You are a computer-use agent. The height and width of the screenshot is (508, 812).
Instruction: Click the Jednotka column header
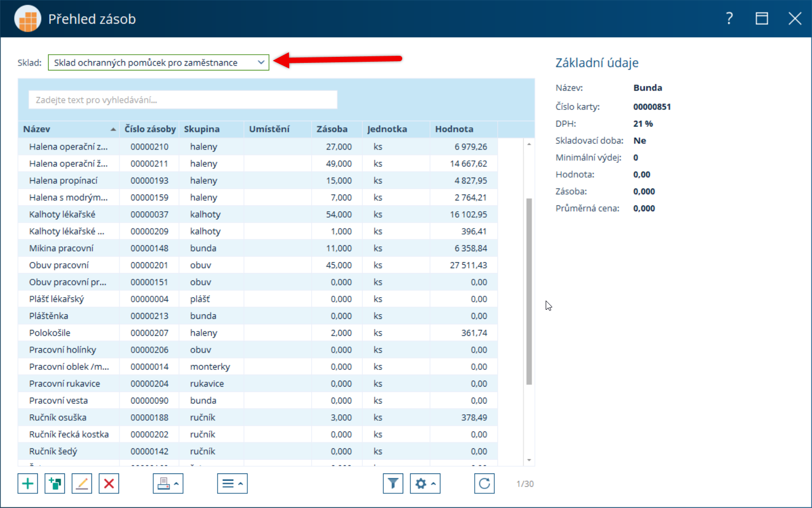coord(396,129)
